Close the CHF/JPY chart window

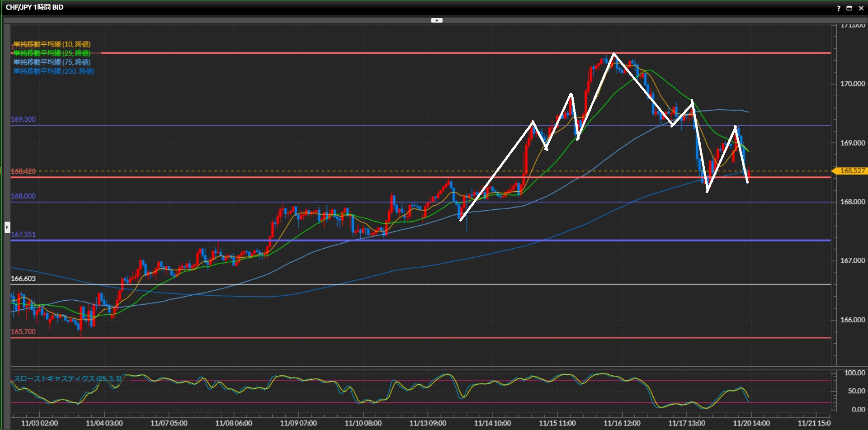pos(861,8)
